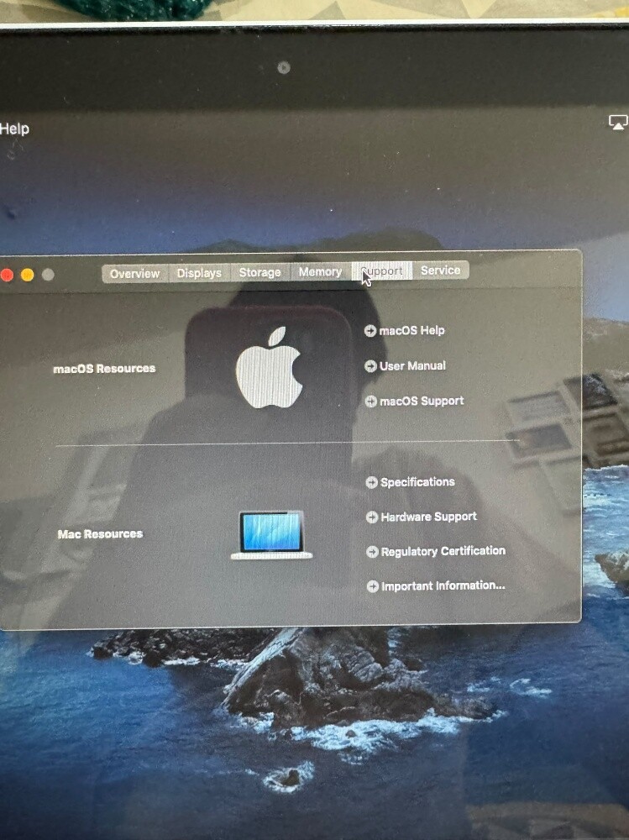Open the Service tab
This screenshot has height=840, width=629.
440,270
